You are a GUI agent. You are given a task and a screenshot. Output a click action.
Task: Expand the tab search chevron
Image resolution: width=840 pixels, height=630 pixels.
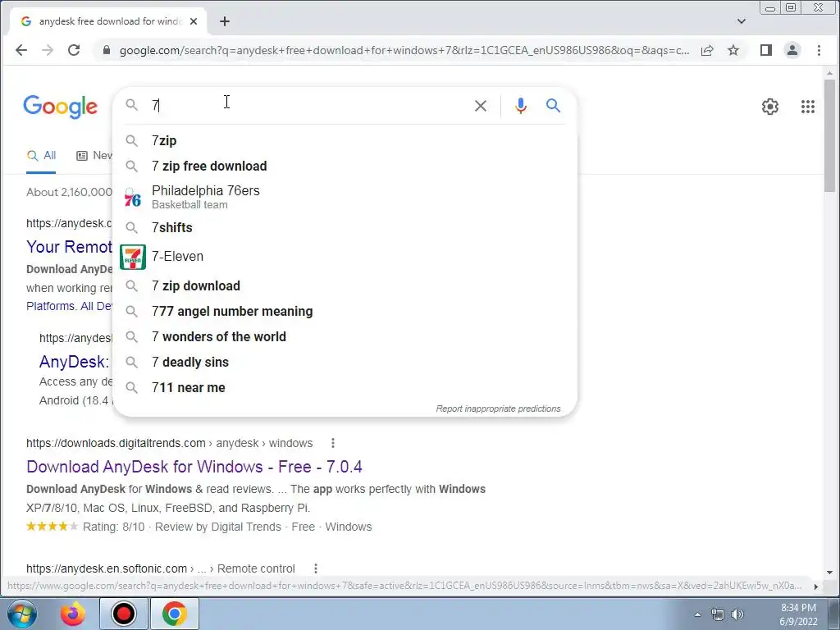[x=741, y=21]
